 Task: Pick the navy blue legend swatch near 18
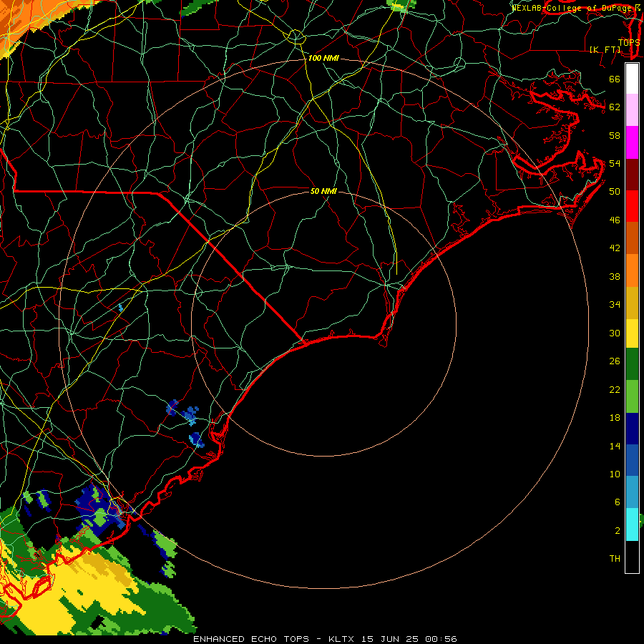coord(632,429)
